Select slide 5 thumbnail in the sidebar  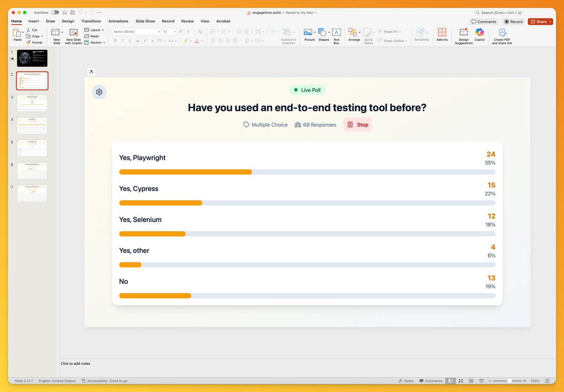point(31,148)
